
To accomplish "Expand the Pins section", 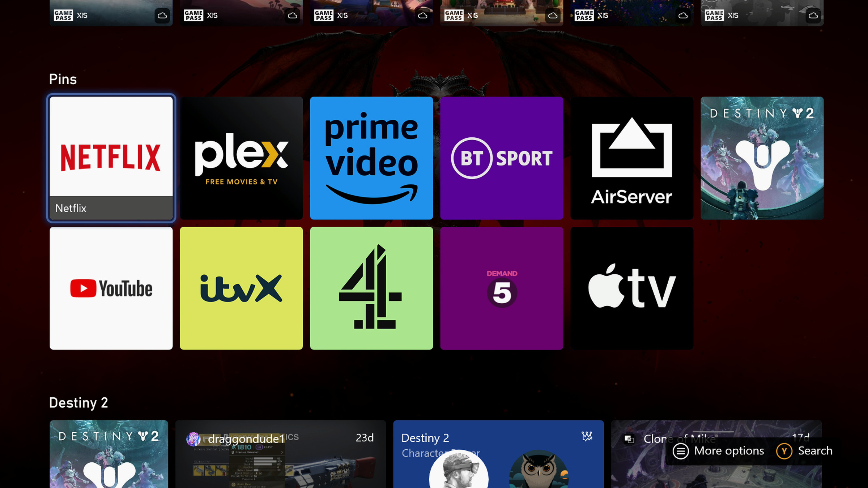I will [x=63, y=79].
